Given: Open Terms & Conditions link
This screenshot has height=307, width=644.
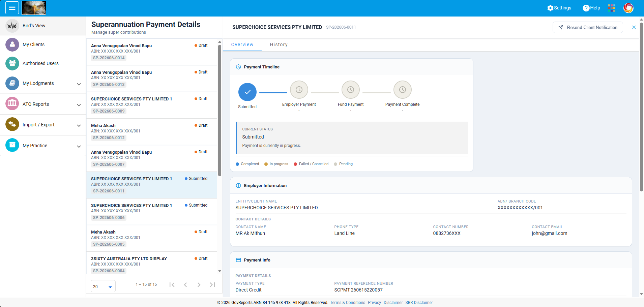Looking at the screenshot, I should (348, 303).
